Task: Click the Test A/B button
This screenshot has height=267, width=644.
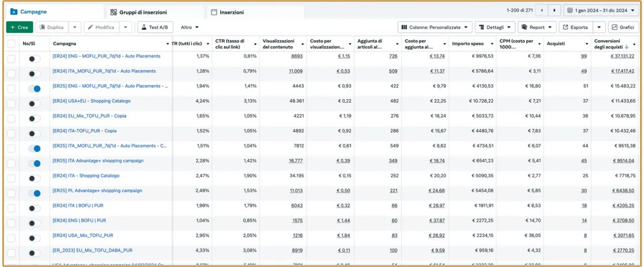Action: coord(155,28)
